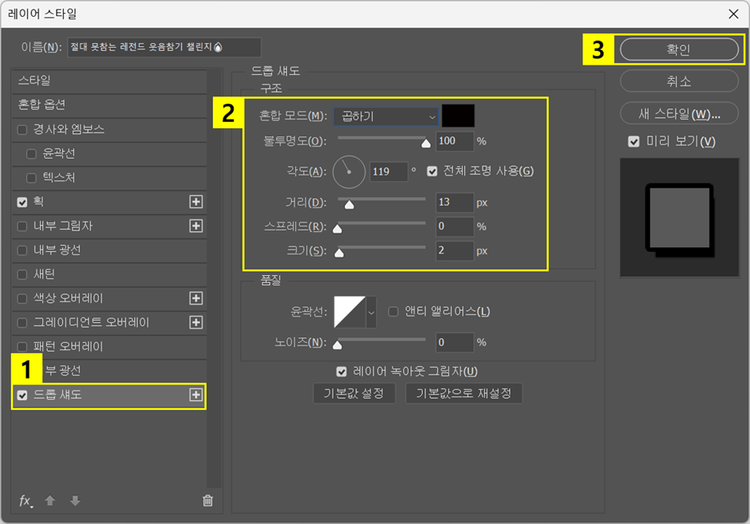Enable the 경사와 엠보스 checkbox
750x524 pixels.
[x=22, y=130]
